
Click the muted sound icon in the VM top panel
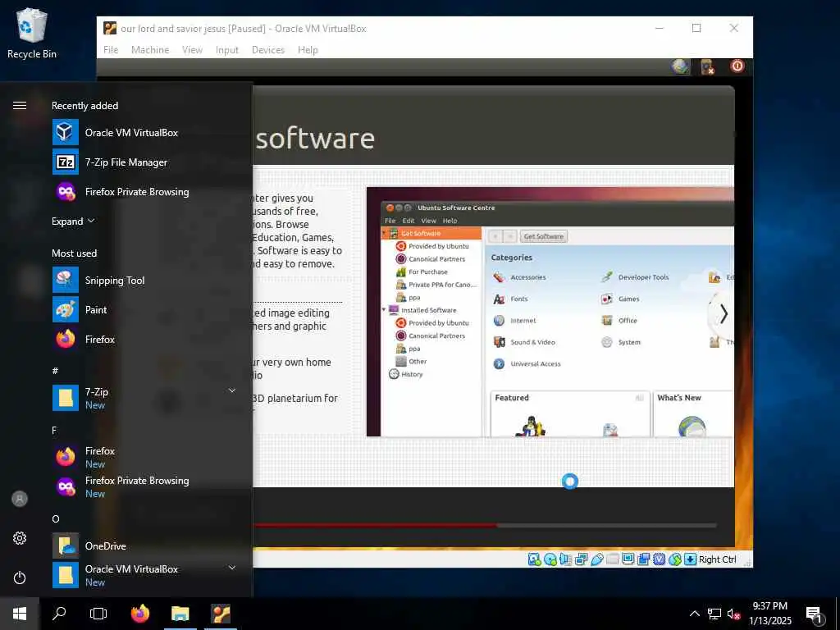pos(708,66)
